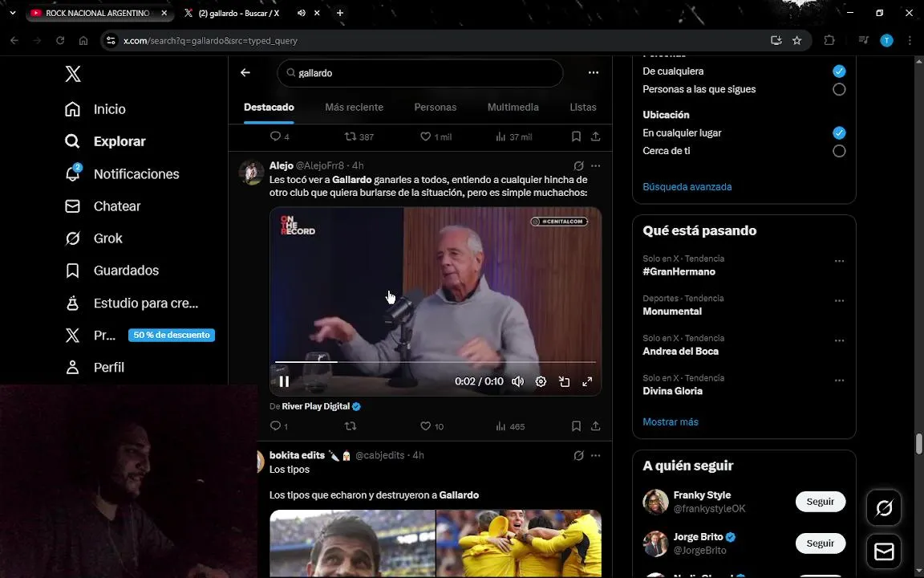Viewport: 924px width, 578px height.
Task: Open Explorar in sidebar
Action: pyautogui.click(x=105, y=141)
